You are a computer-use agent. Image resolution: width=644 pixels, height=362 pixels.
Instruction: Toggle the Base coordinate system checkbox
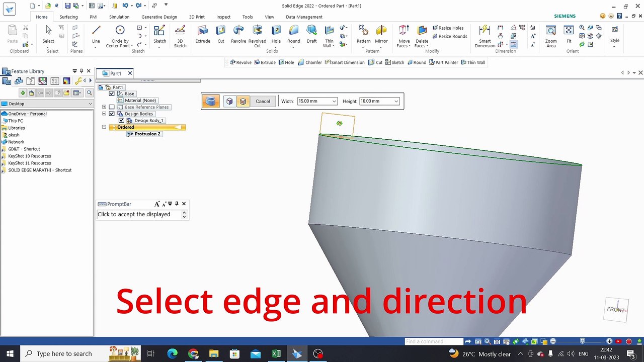pos(112,94)
